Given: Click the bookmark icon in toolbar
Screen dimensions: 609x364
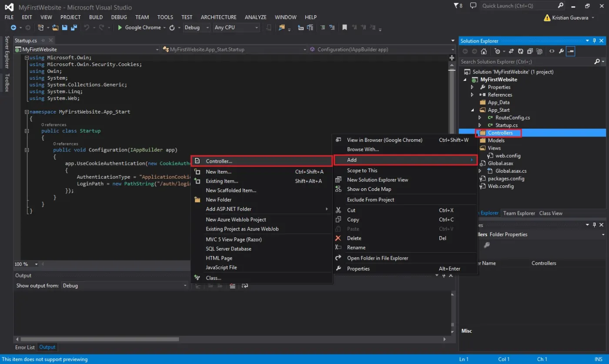Looking at the screenshot, I should pyautogui.click(x=345, y=27).
